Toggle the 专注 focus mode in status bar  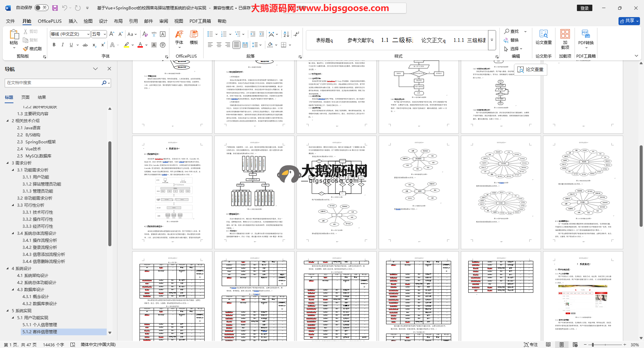click(x=531, y=344)
